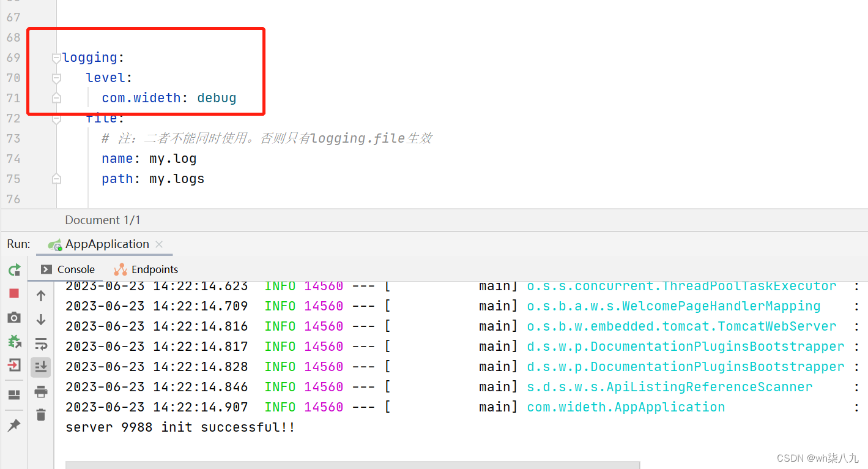
Task: Open the restore layout icon in run toolbar
Action: click(x=14, y=395)
